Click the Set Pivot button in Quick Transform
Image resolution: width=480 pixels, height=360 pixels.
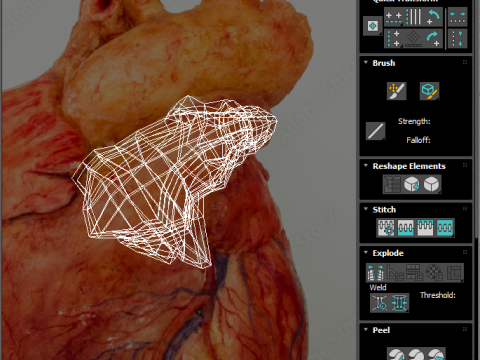[x=373, y=26]
